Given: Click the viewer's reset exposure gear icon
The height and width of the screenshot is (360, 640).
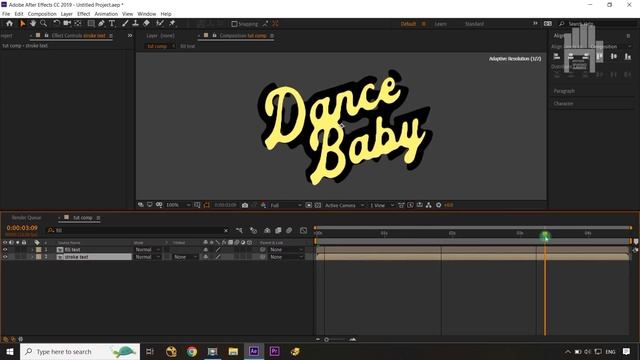Looking at the screenshot, I should 438,205.
